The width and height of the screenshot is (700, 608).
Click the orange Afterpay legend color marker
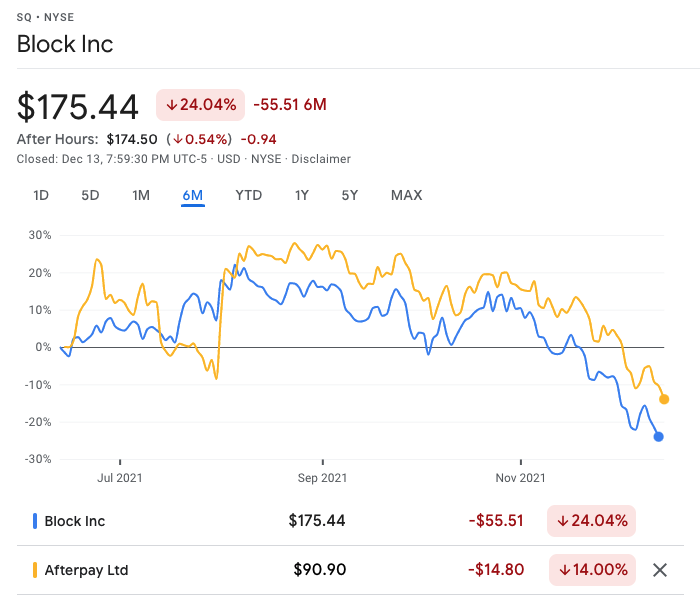click(x=35, y=570)
